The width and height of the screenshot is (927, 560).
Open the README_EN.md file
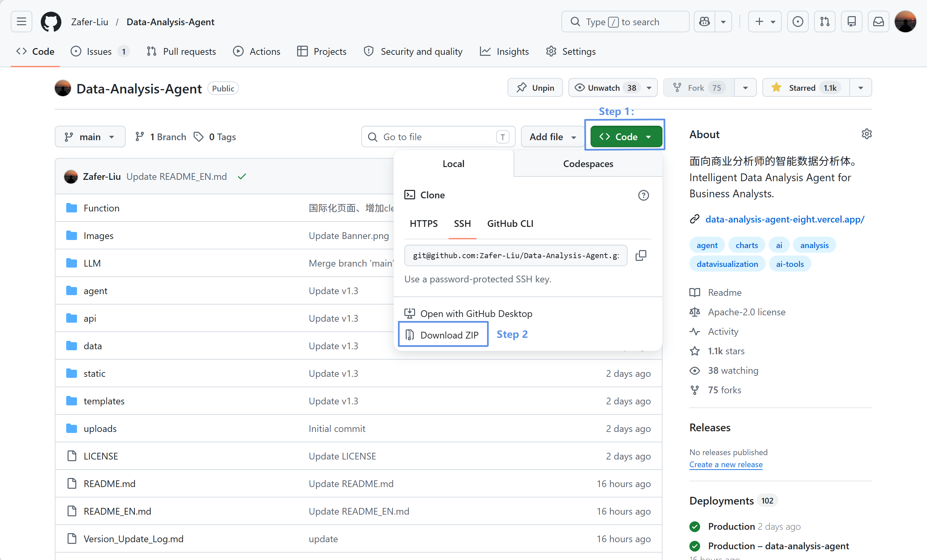pyautogui.click(x=117, y=511)
